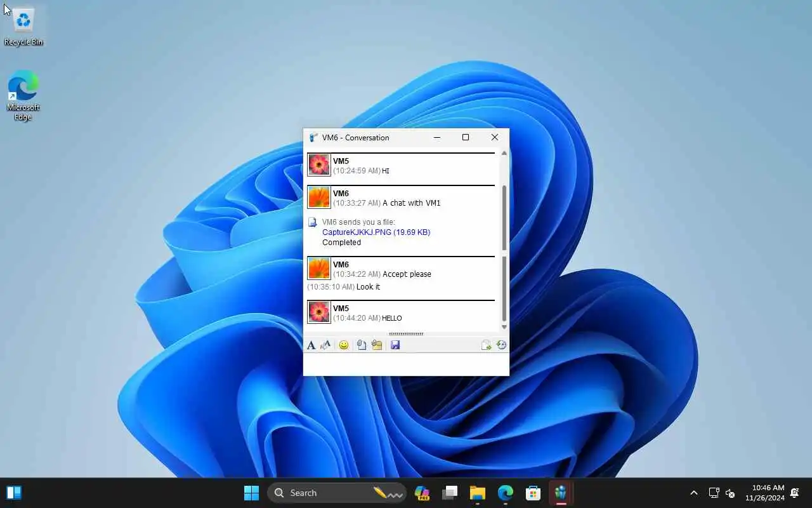Image resolution: width=812 pixels, height=508 pixels.
Task: Save the conversation with the floppy disk icon
Action: coord(395,345)
